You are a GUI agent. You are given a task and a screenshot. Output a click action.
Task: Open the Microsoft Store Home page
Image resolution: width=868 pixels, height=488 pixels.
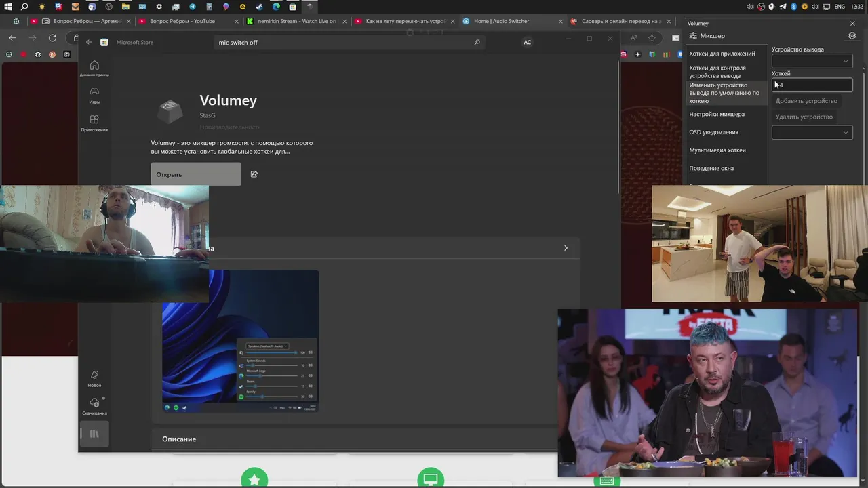[94, 68]
